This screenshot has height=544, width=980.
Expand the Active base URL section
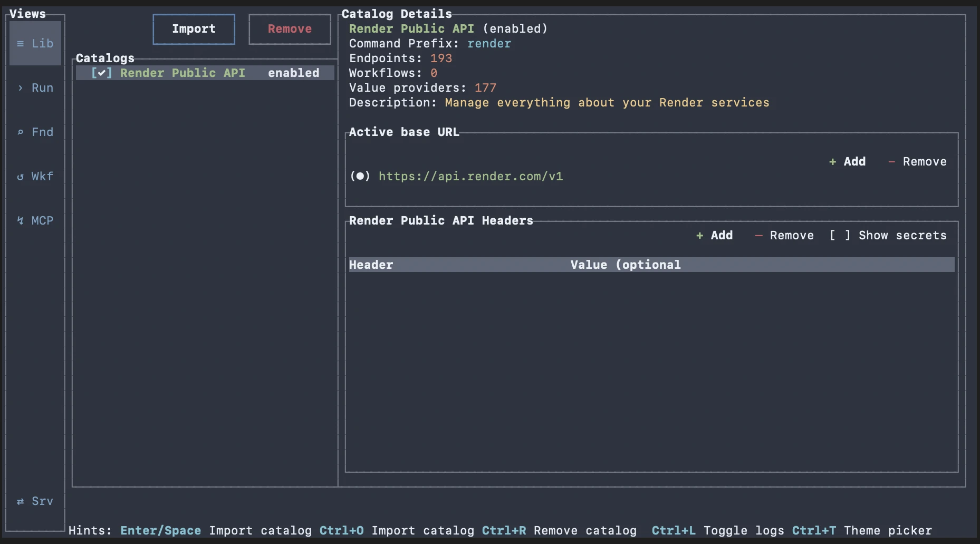404,132
